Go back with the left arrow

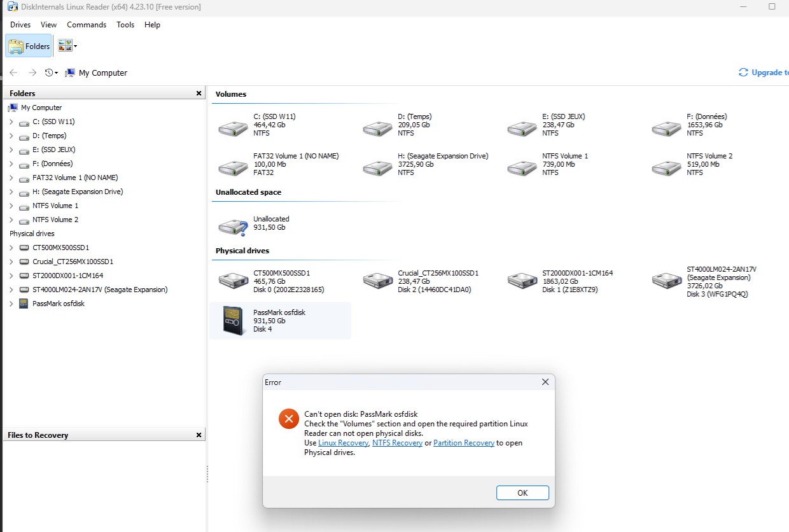tap(13, 73)
